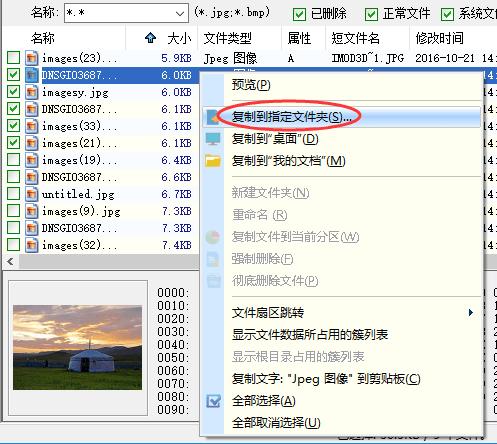Click the yurt sunset preview thumbnail

click(78, 347)
